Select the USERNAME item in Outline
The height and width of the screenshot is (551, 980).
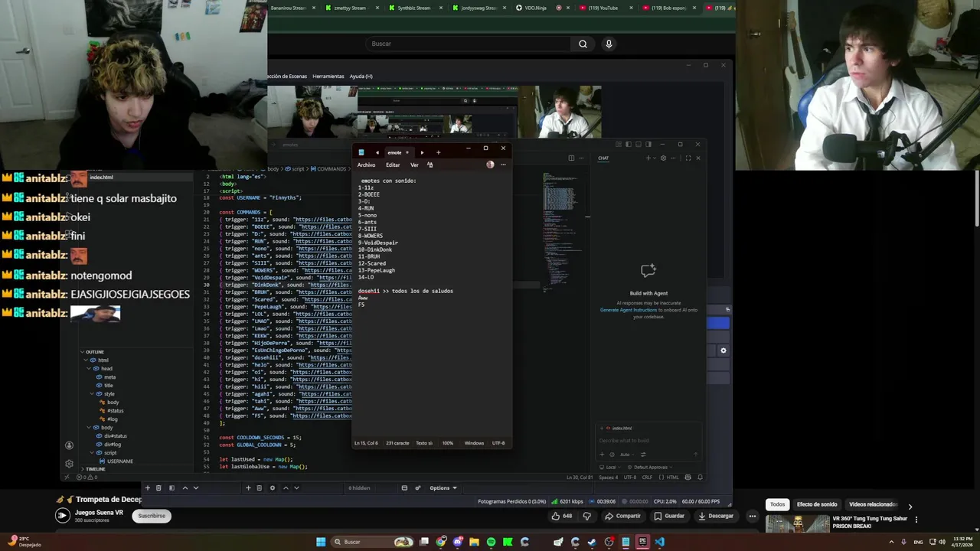(119, 461)
